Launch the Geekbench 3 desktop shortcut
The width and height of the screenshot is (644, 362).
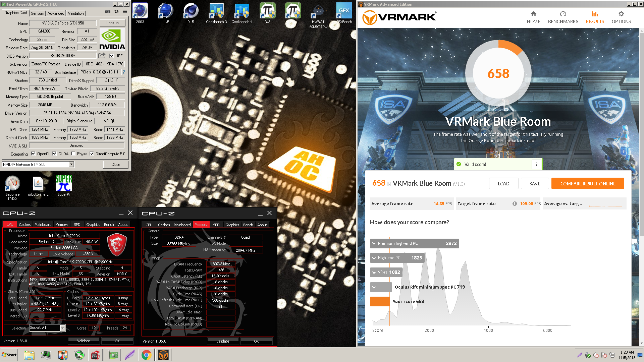click(216, 13)
